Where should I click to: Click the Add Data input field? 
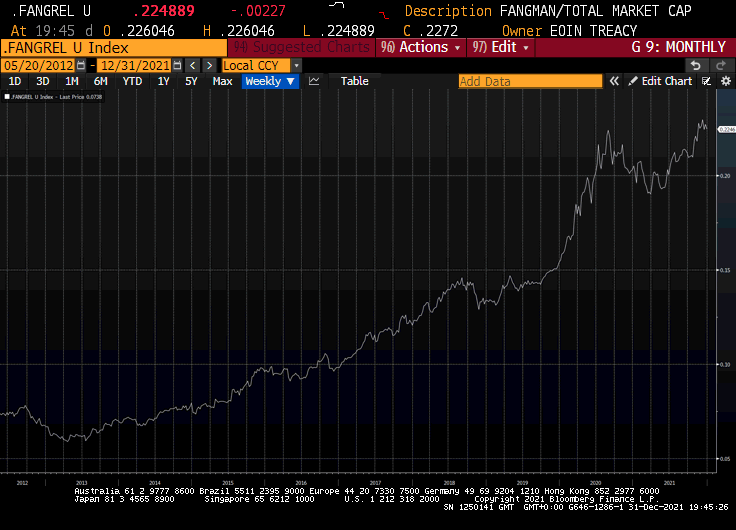pos(530,81)
